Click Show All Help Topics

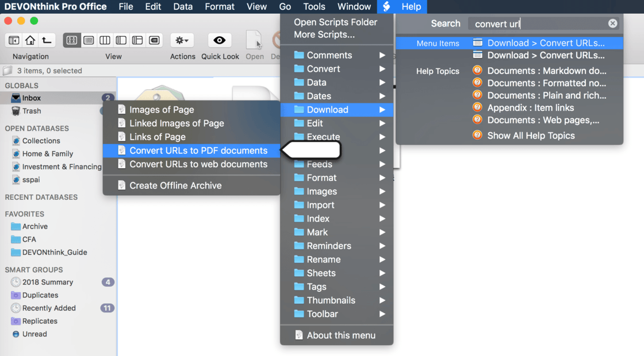coord(530,136)
